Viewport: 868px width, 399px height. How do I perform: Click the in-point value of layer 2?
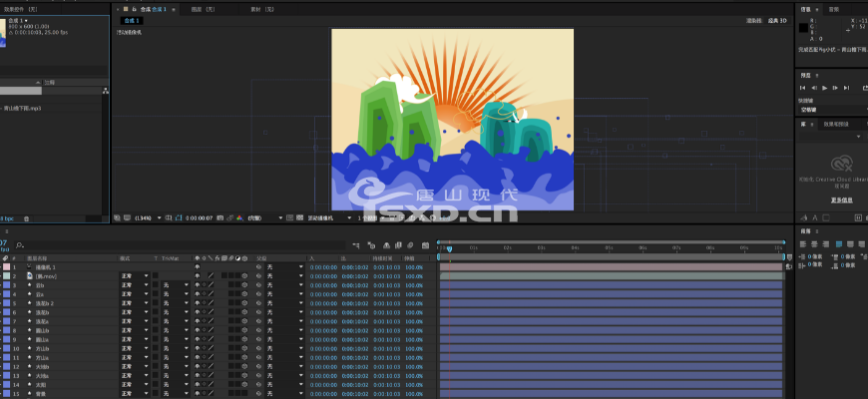323,275
